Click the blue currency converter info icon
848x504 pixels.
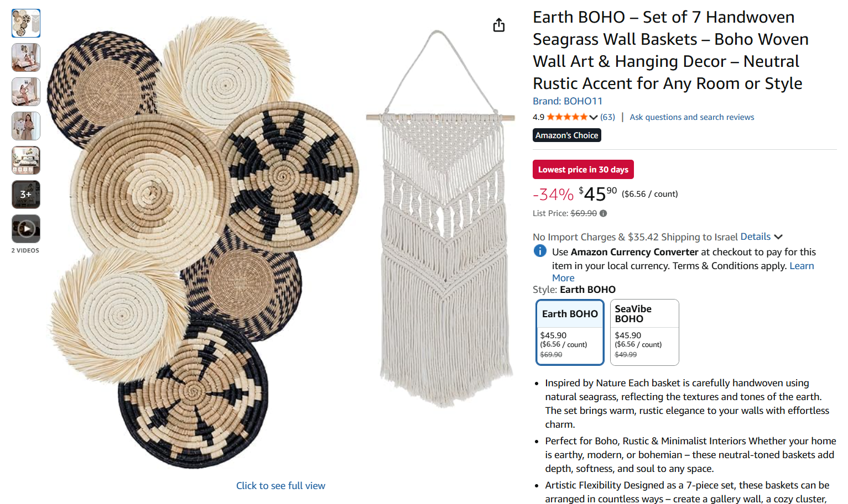[x=540, y=251]
